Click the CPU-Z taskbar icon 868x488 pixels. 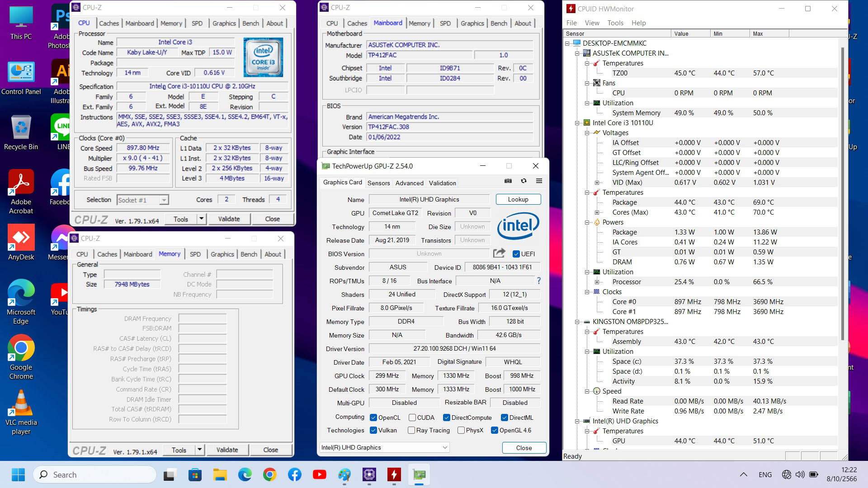coord(369,474)
